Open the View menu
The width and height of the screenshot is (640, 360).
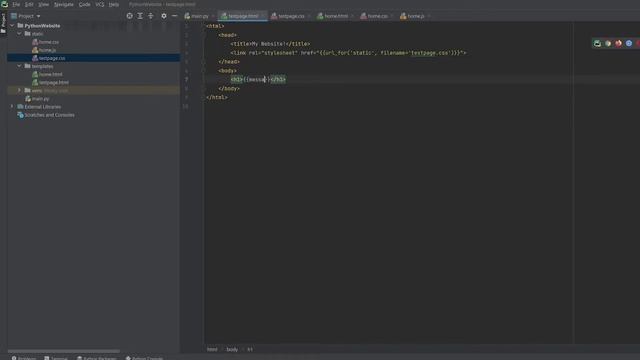pyautogui.click(x=43, y=4)
